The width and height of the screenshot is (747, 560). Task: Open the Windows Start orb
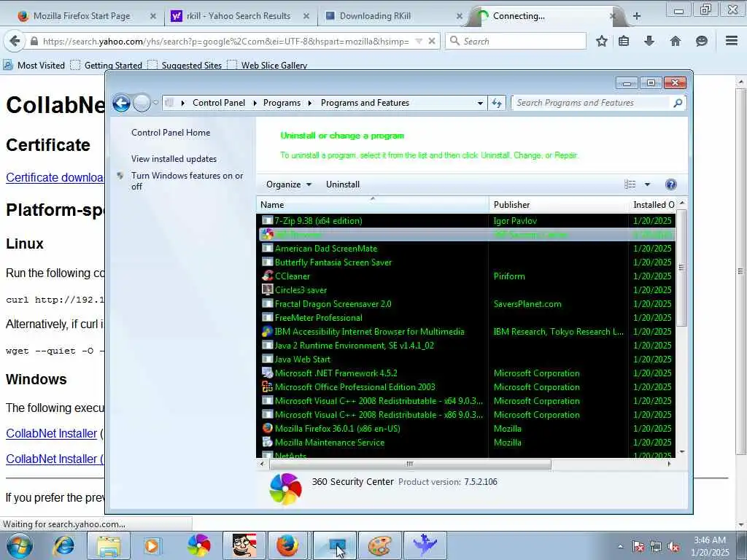click(20, 545)
